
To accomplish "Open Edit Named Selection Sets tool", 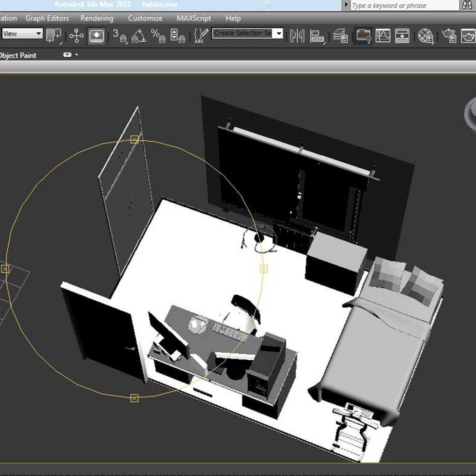I will [x=201, y=36].
